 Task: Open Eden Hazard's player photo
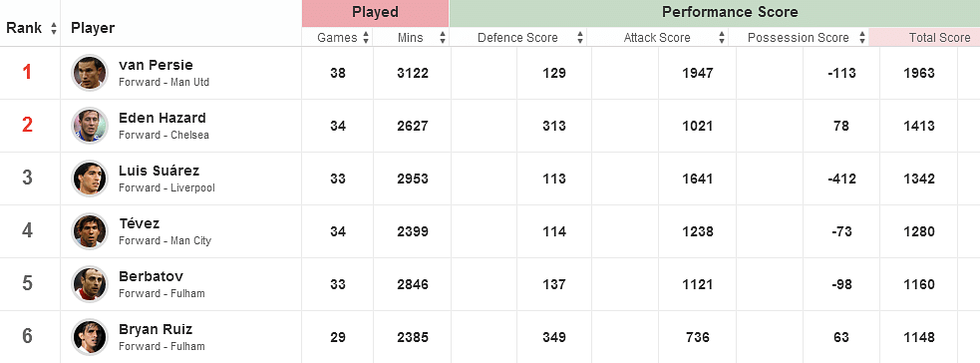[x=90, y=126]
